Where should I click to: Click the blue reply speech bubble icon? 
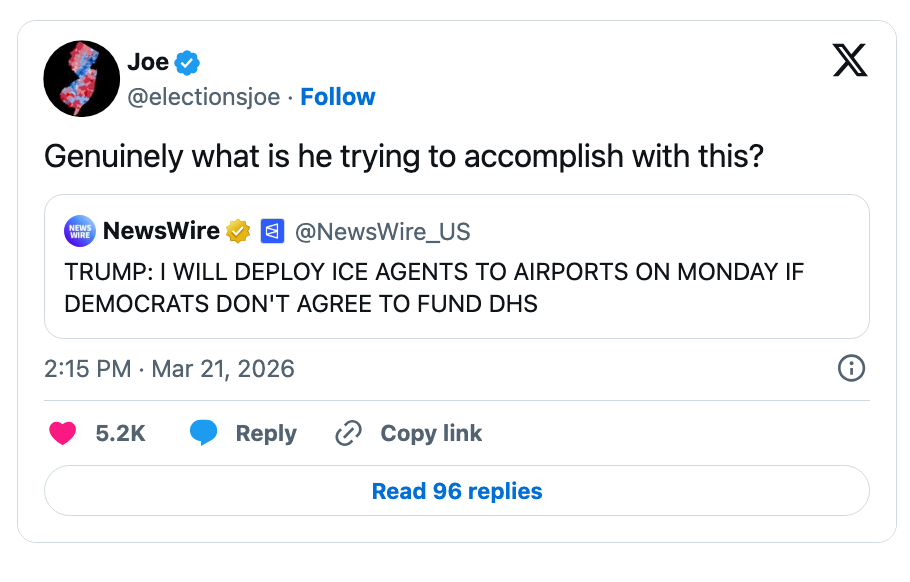pyautogui.click(x=204, y=433)
